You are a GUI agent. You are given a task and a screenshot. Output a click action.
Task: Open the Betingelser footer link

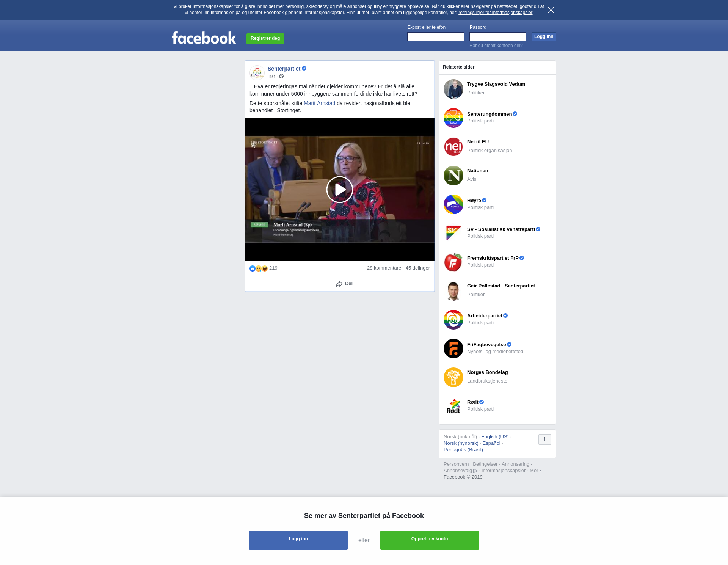[x=485, y=464]
